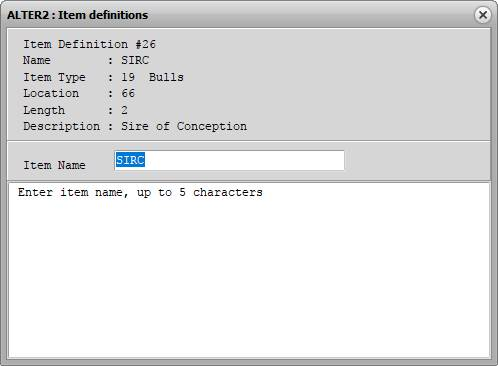Click the 'Enter item name' prompt message
The image size is (498, 366).
point(140,192)
